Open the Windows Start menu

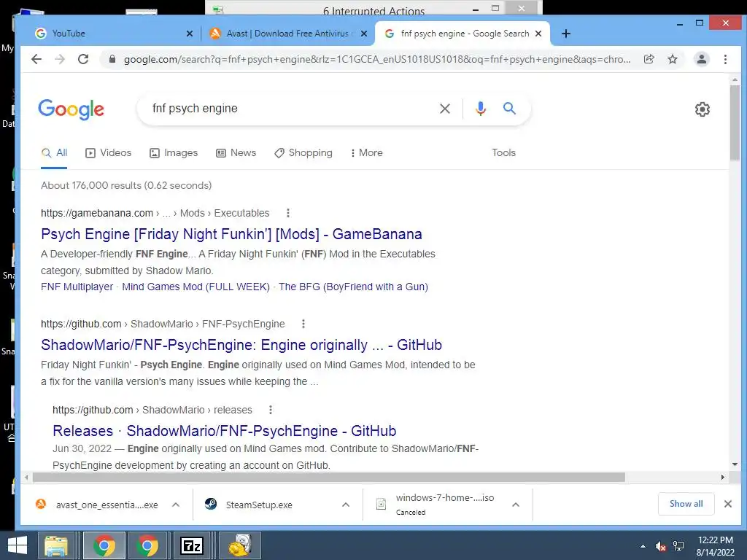pos(18,545)
